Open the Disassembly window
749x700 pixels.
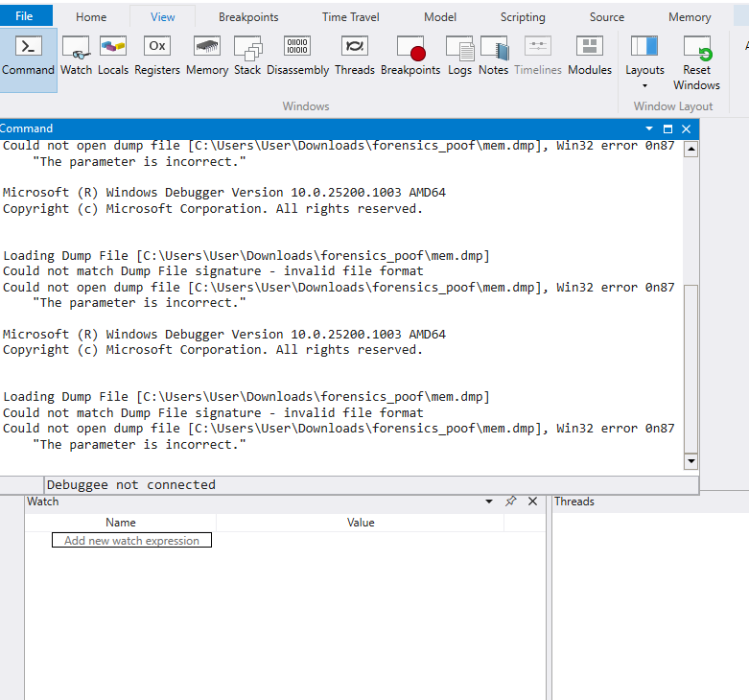click(x=297, y=57)
